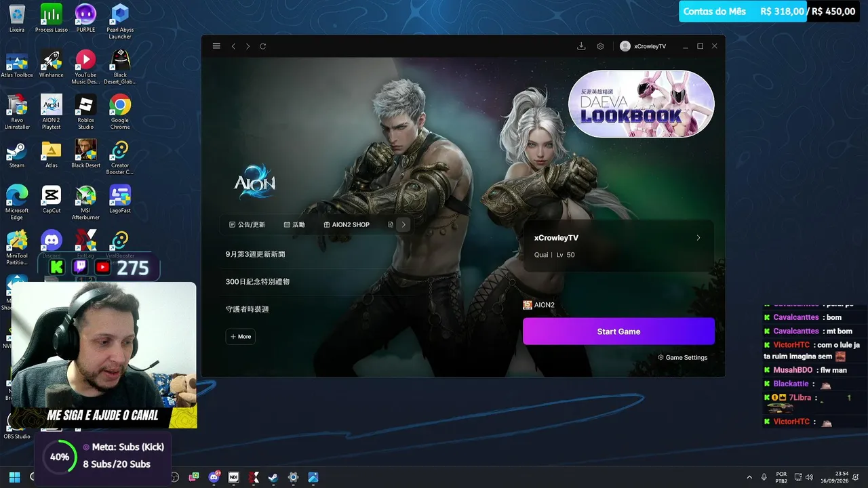The height and width of the screenshot is (488, 868).
Task: Open Creator Booster desktop shortcut
Action: coord(120,157)
